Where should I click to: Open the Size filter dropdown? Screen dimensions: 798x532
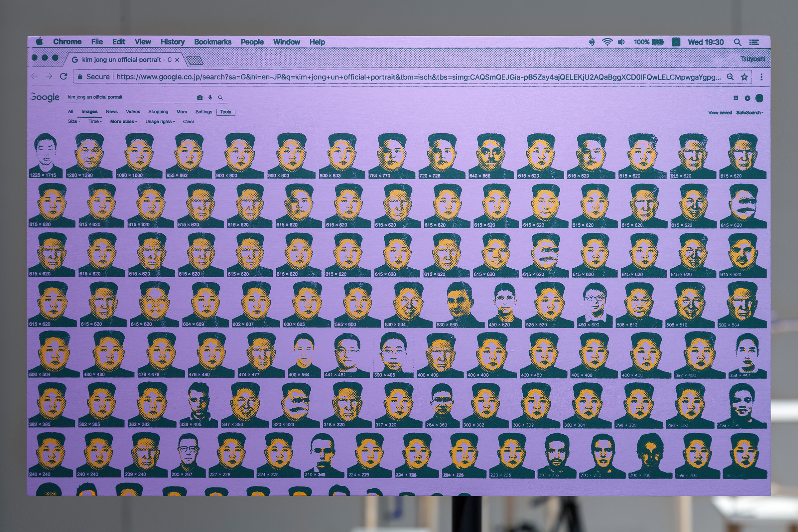pos(74,121)
